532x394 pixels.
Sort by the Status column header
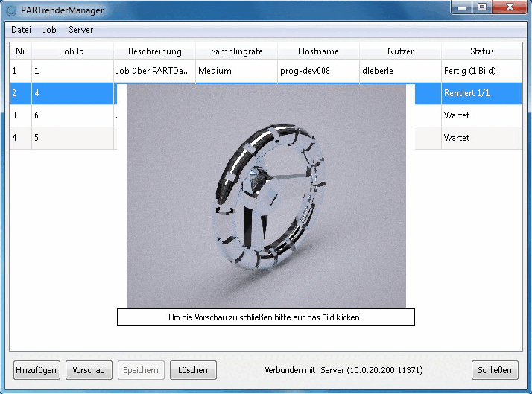point(481,51)
